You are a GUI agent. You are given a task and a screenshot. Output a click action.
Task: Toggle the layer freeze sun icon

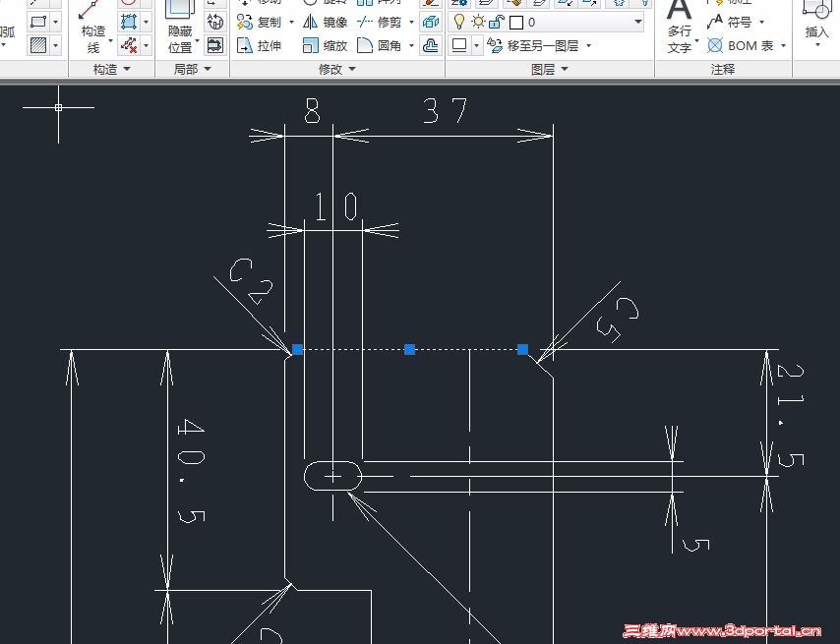tap(478, 20)
